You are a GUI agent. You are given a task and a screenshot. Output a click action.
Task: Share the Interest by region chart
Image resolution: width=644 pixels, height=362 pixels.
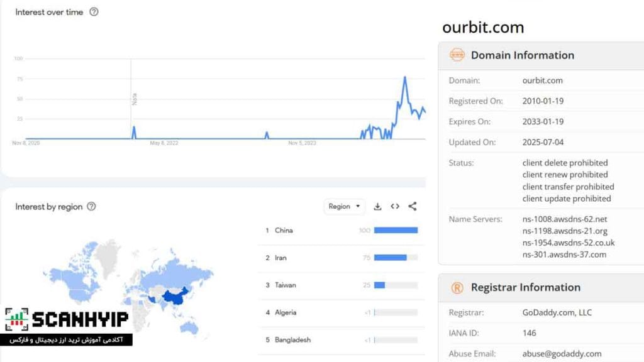413,206
